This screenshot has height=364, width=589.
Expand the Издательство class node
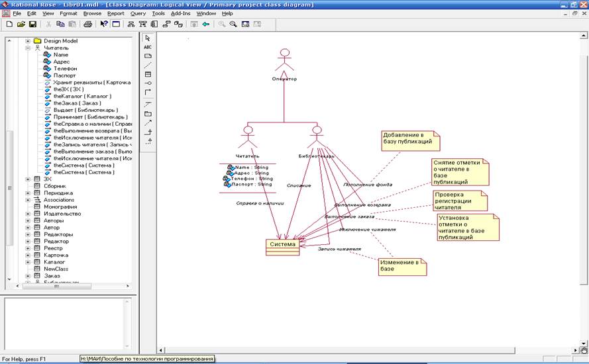(28, 214)
